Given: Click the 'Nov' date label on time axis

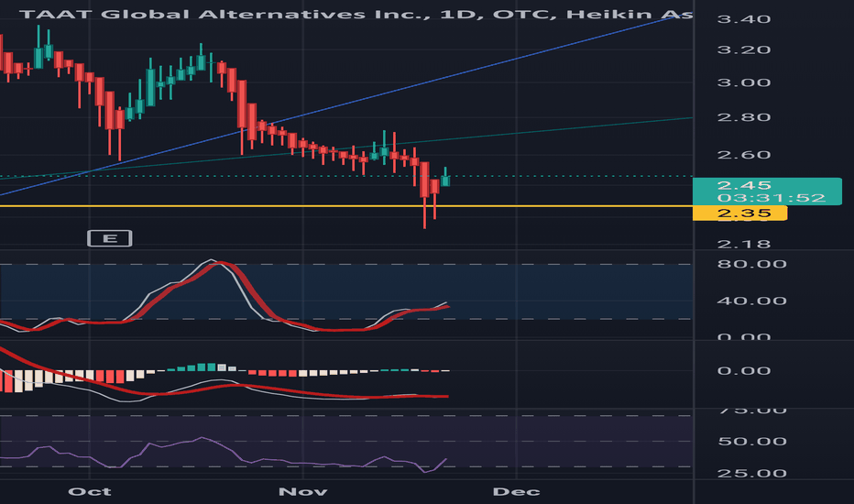Looking at the screenshot, I should coord(302,491).
